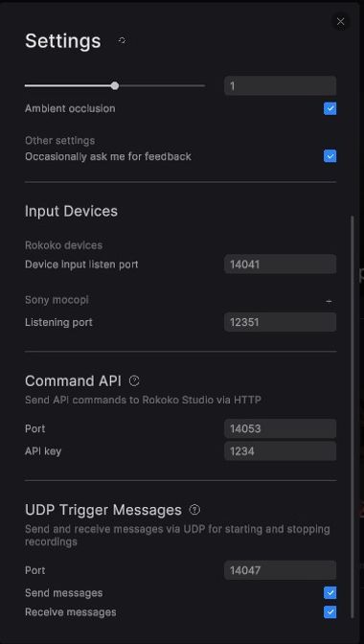Screen dimensions: 364x644
Task: Click the Settings panel vertical scrollbar
Action: 353,416
